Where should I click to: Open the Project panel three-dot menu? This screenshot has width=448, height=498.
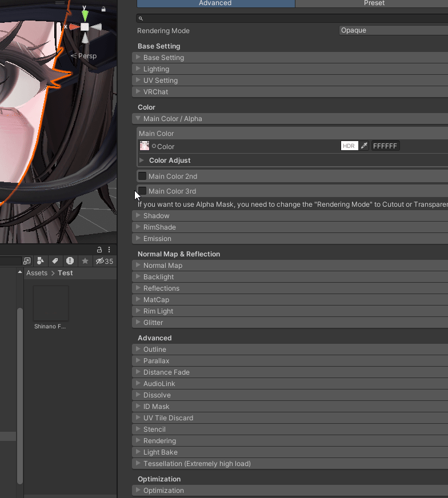tap(109, 250)
